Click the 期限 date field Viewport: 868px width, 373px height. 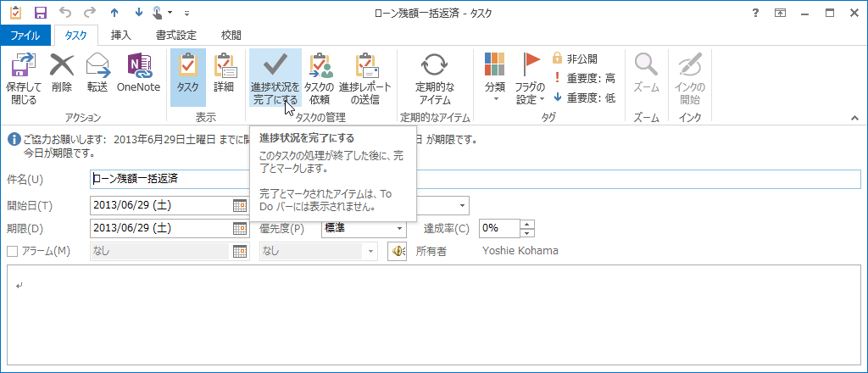tap(160, 228)
